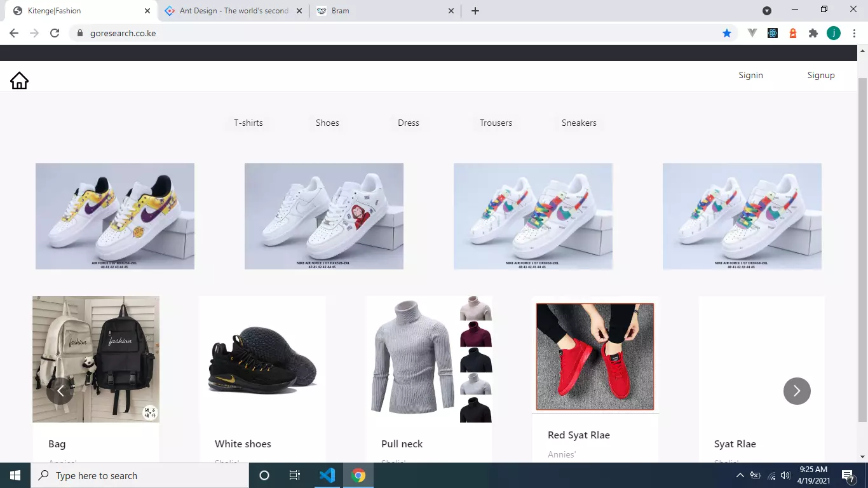Open the Windows Start menu
Screen dimensions: 868x488
[x=15, y=475]
